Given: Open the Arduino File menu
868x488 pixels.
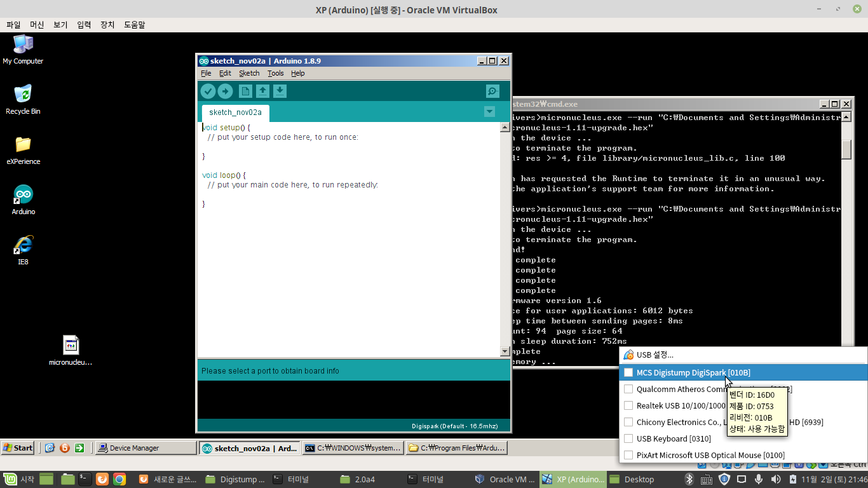Looking at the screenshot, I should [206, 73].
